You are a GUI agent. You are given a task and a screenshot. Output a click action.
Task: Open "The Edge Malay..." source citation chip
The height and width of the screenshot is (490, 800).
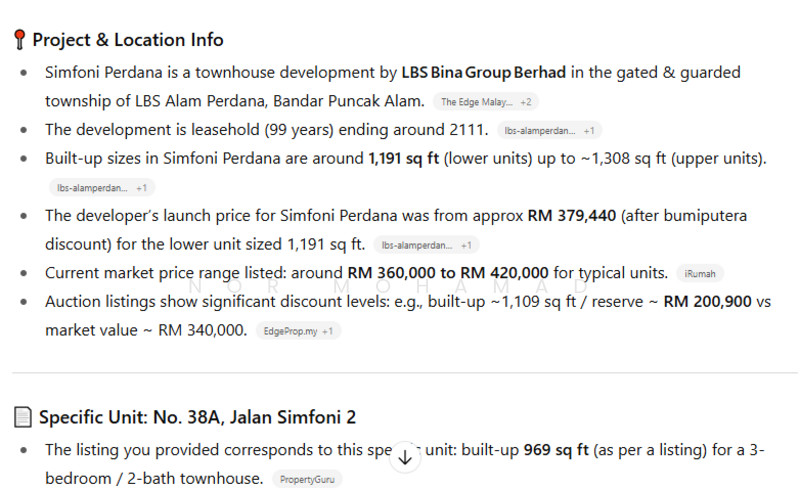tap(477, 102)
